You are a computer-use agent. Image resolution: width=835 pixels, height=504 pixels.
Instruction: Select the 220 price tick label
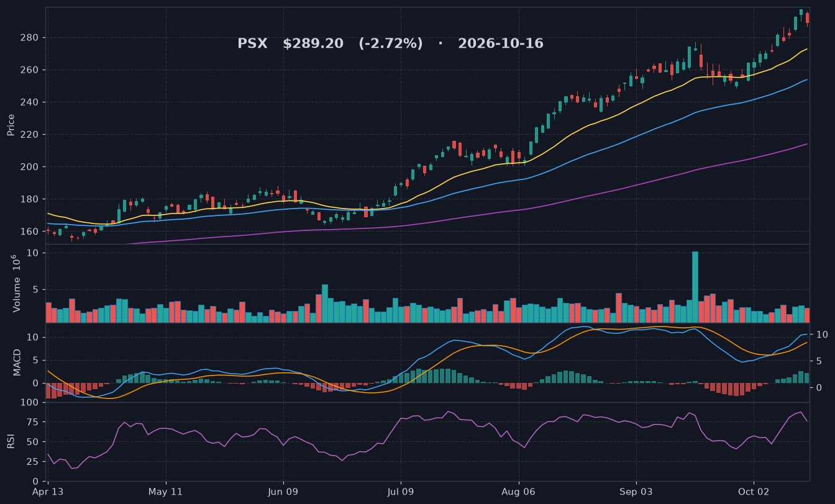[30, 135]
